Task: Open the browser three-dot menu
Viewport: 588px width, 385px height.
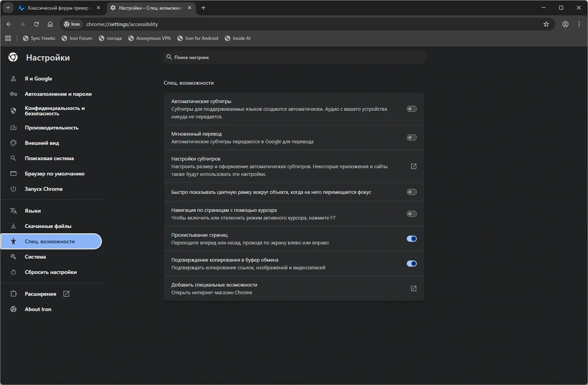Action: pos(579,24)
